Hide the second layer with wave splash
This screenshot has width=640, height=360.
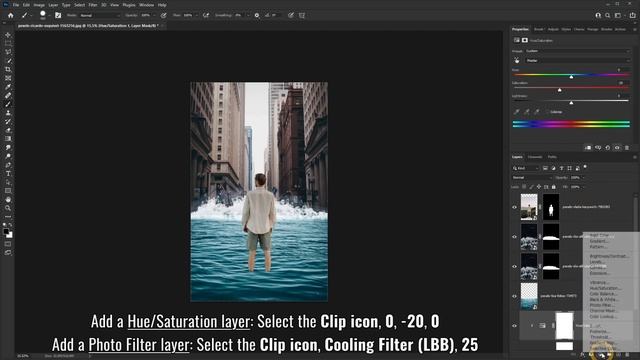514,237
